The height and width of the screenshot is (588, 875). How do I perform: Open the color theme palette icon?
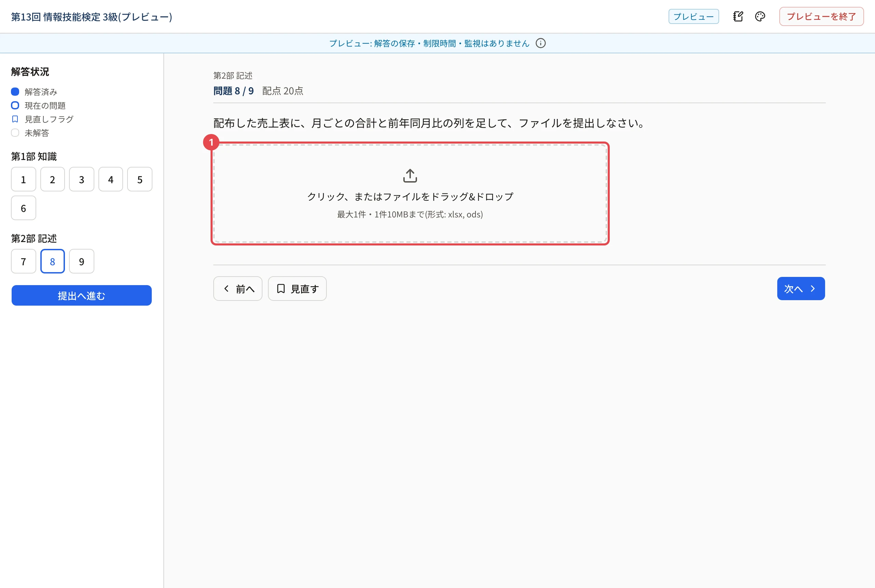760,16
